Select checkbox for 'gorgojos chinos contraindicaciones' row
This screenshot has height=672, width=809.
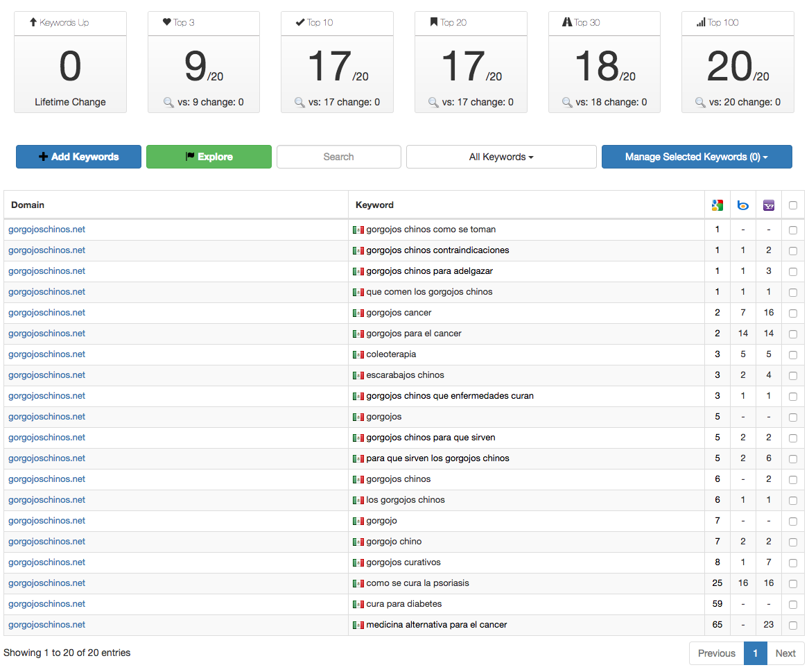793,251
